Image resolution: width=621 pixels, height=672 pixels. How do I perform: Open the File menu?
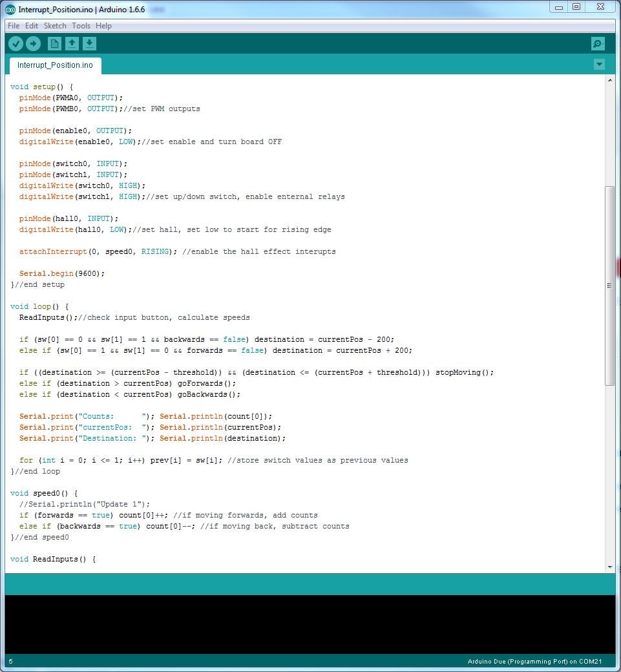pyautogui.click(x=14, y=26)
